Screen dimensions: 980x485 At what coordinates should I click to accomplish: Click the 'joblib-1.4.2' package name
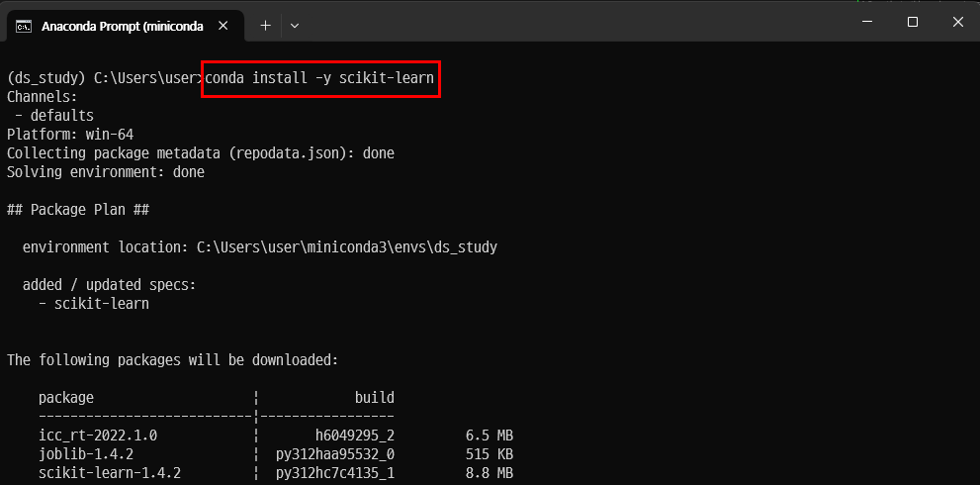click(86, 454)
